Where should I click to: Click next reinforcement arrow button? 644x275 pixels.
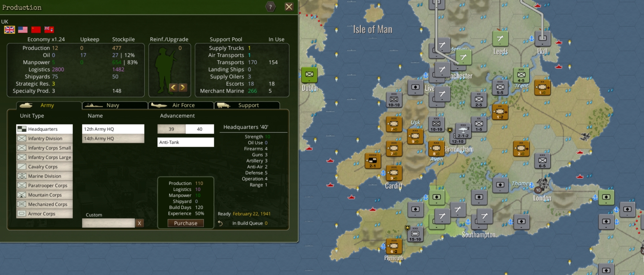click(183, 87)
